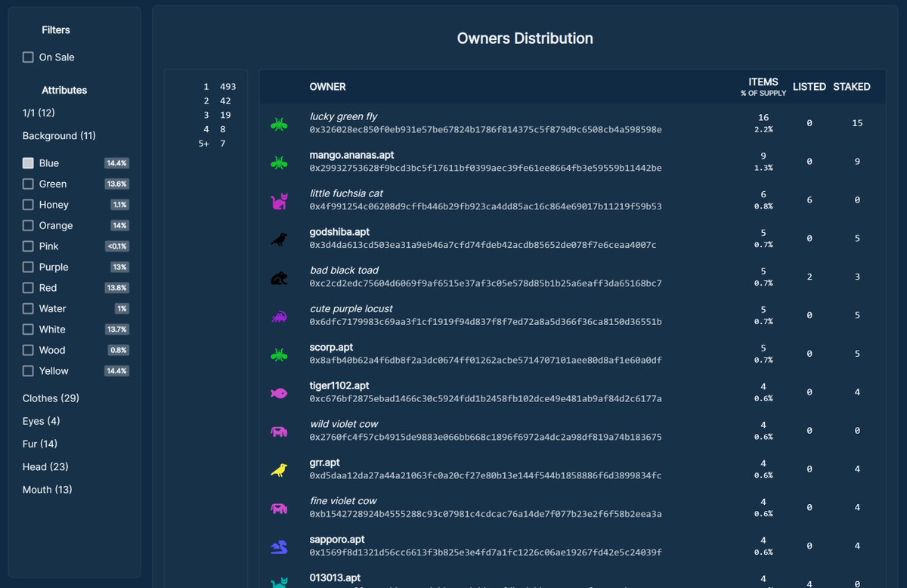
Task: Open the sapporo.apt owner profile
Action: [x=337, y=540]
